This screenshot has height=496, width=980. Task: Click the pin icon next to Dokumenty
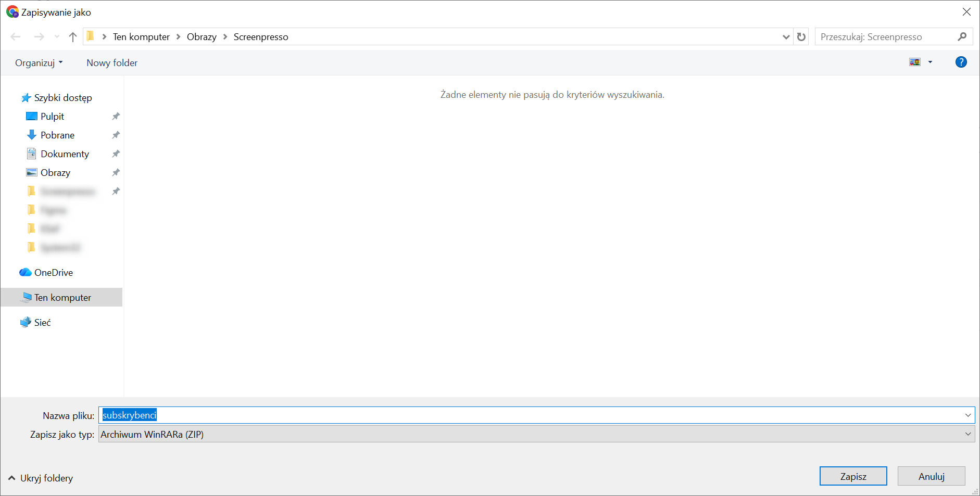116,154
